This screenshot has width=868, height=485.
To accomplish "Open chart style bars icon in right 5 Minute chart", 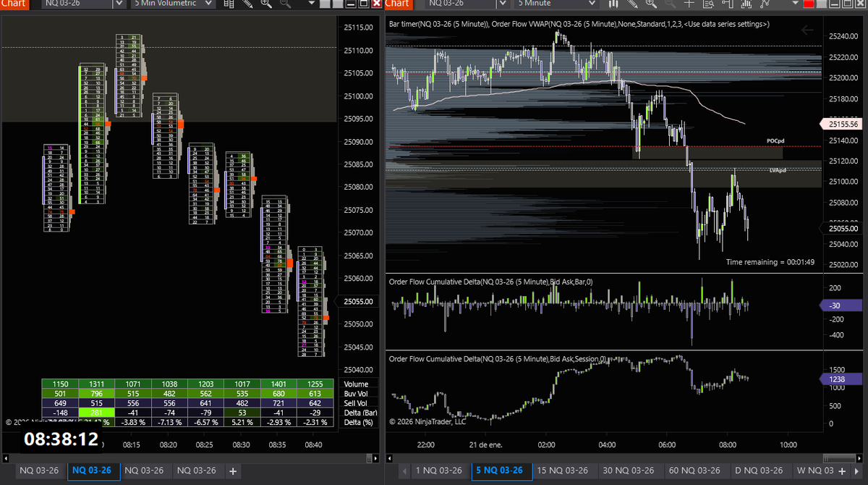I will (x=613, y=4).
